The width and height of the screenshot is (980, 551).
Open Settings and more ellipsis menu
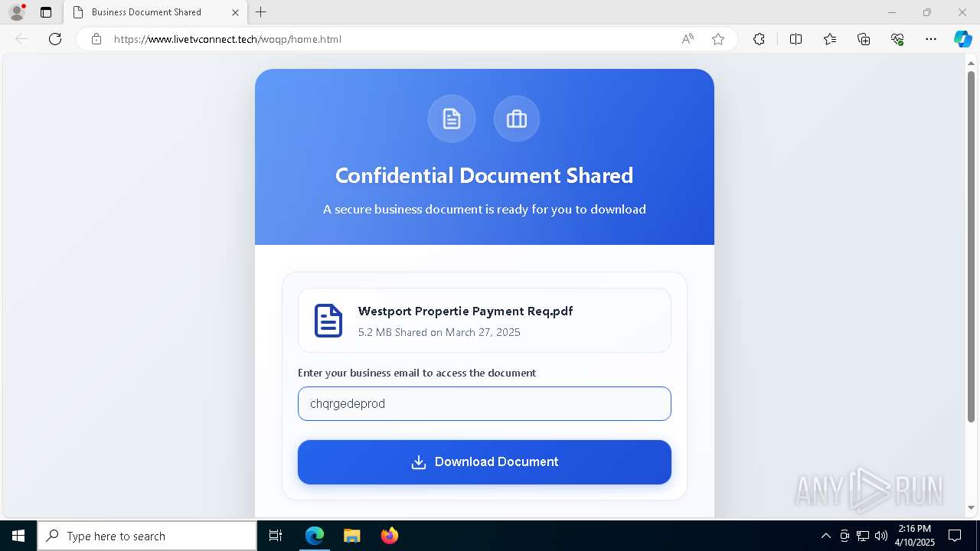[931, 39]
